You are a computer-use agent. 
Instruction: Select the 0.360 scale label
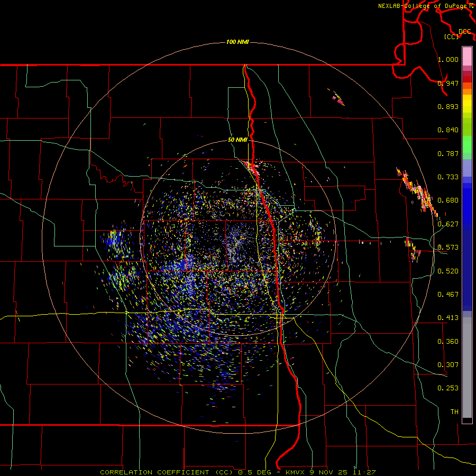(448, 342)
